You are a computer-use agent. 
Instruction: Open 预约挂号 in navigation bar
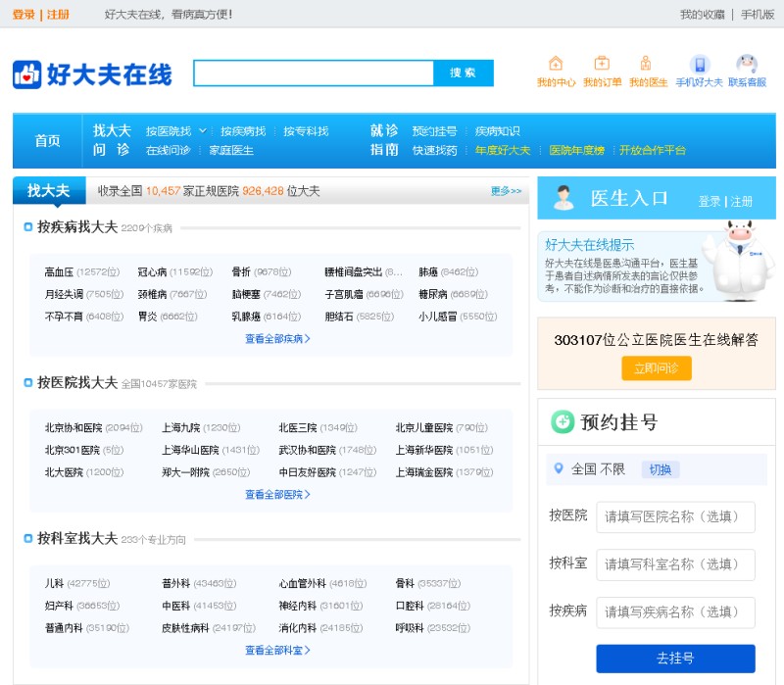pos(434,131)
